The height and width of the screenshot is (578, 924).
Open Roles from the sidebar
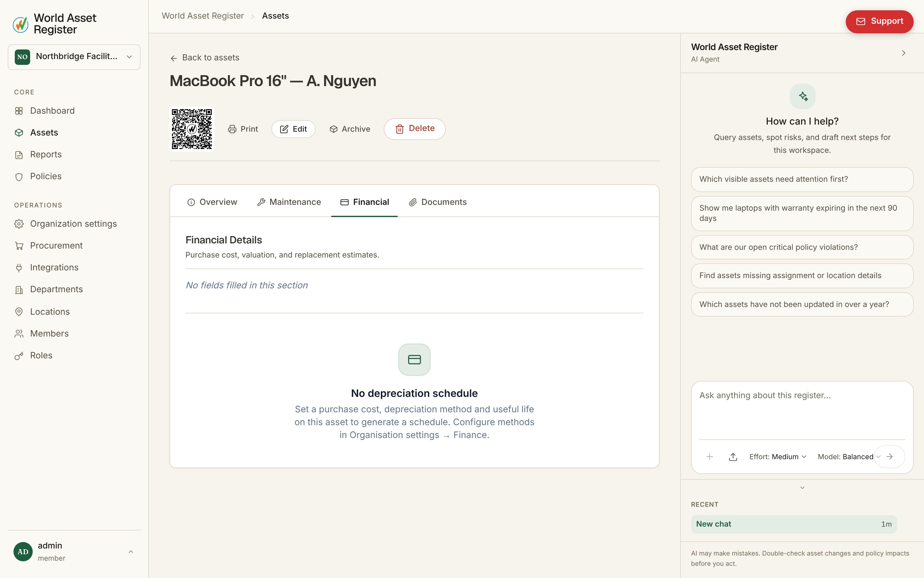click(74, 355)
